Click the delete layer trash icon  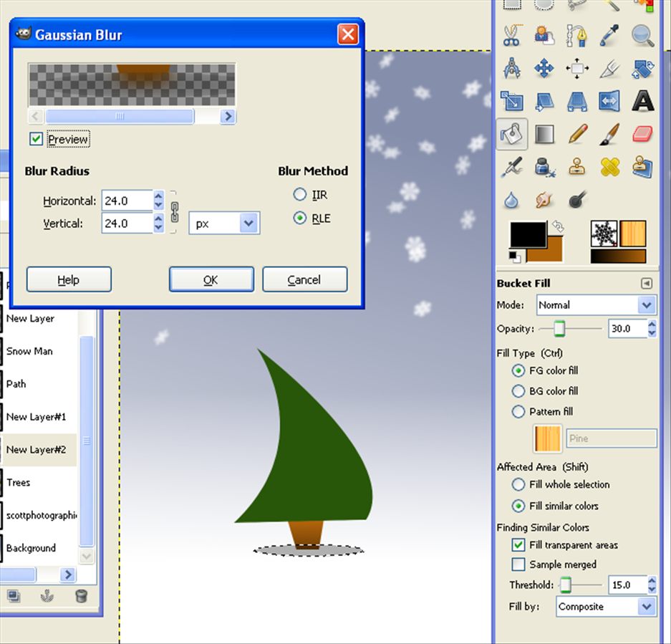(81, 595)
